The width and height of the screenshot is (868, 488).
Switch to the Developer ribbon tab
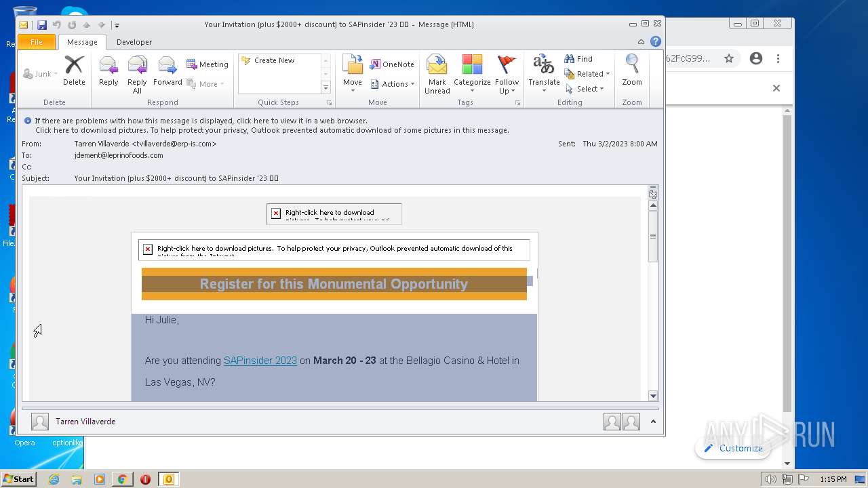click(134, 42)
